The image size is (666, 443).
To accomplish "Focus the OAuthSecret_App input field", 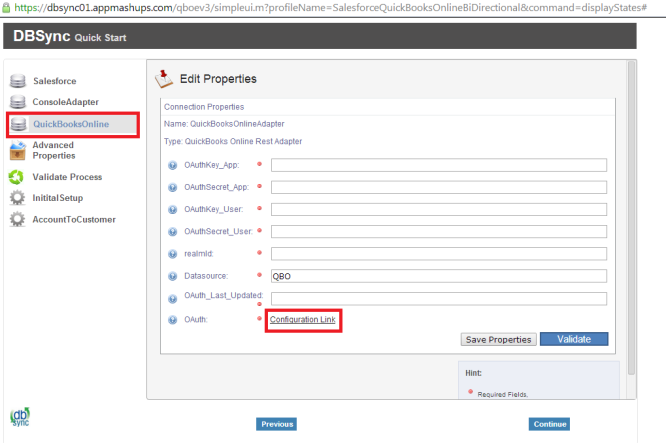I will (439, 187).
